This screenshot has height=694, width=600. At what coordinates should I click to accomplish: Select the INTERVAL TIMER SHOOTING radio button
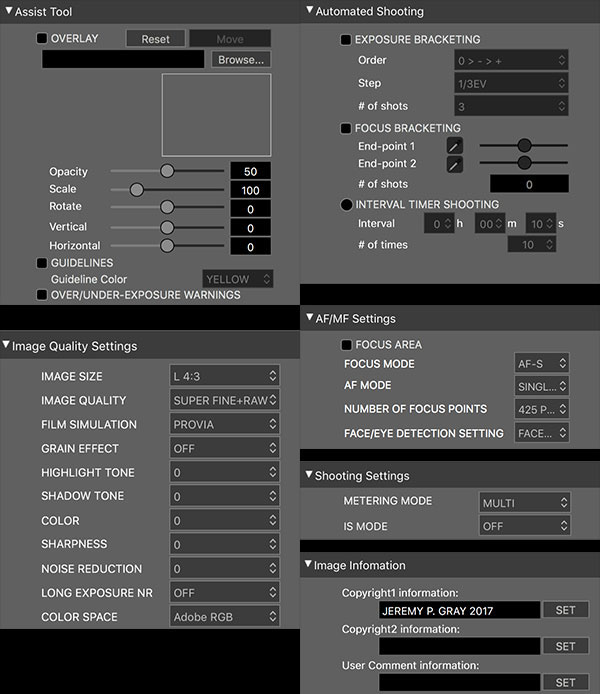pyautogui.click(x=346, y=204)
